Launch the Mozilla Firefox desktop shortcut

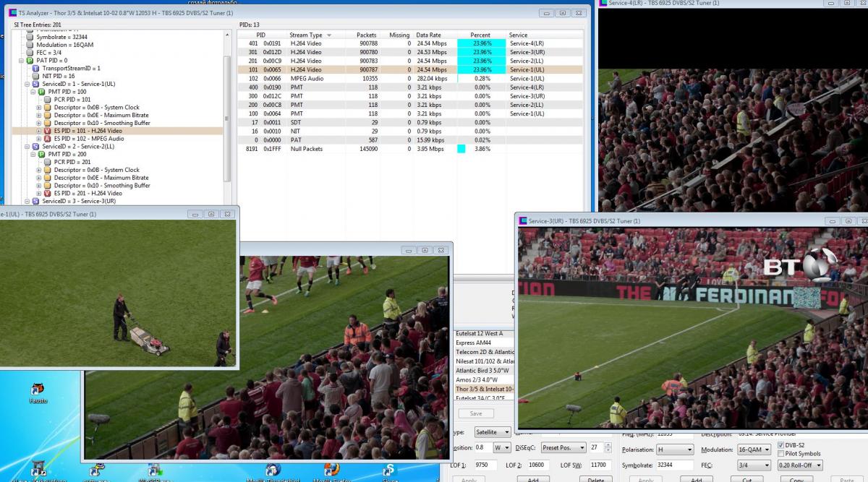click(x=331, y=472)
